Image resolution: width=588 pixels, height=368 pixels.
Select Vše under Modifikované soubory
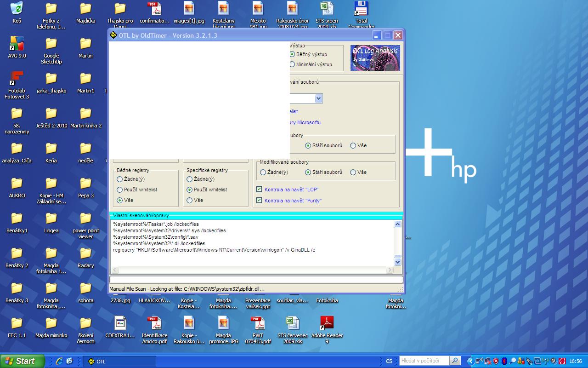click(353, 172)
